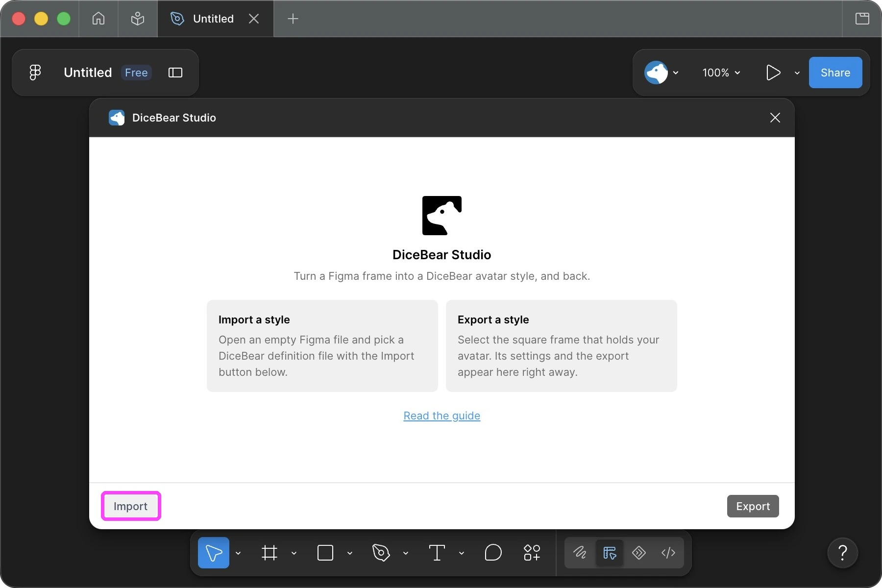
Task: Select the Comment bubble tool
Action: pos(493,553)
